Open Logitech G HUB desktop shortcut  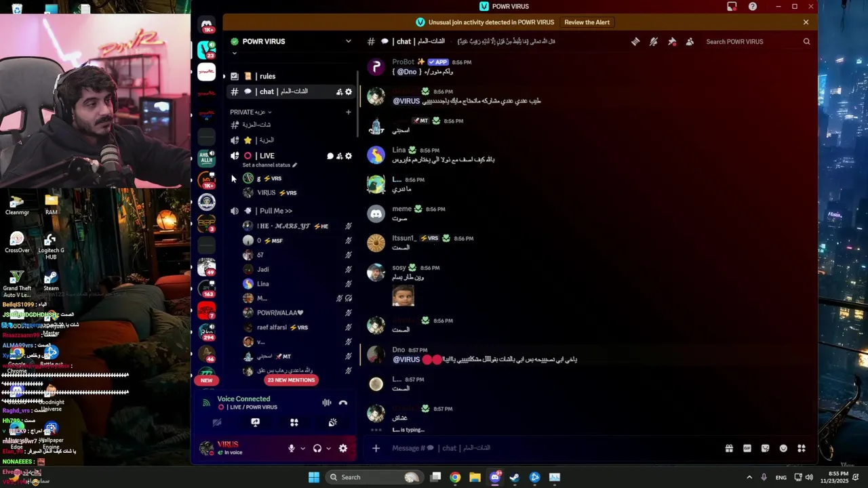point(51,246)
